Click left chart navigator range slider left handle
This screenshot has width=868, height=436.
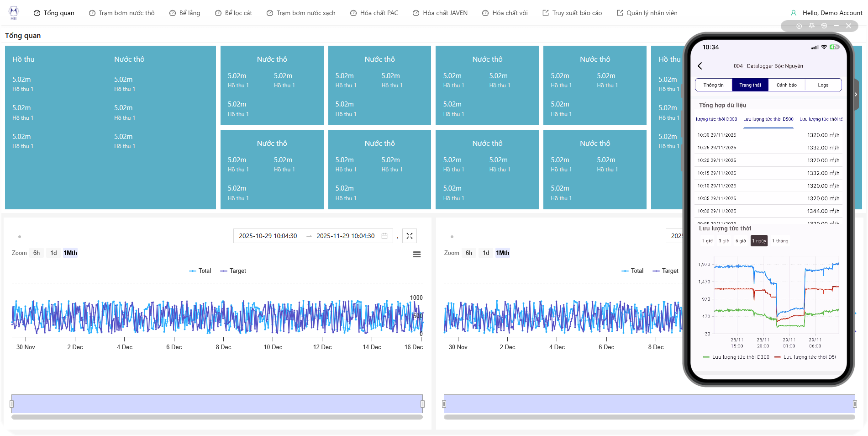(12, 404)
